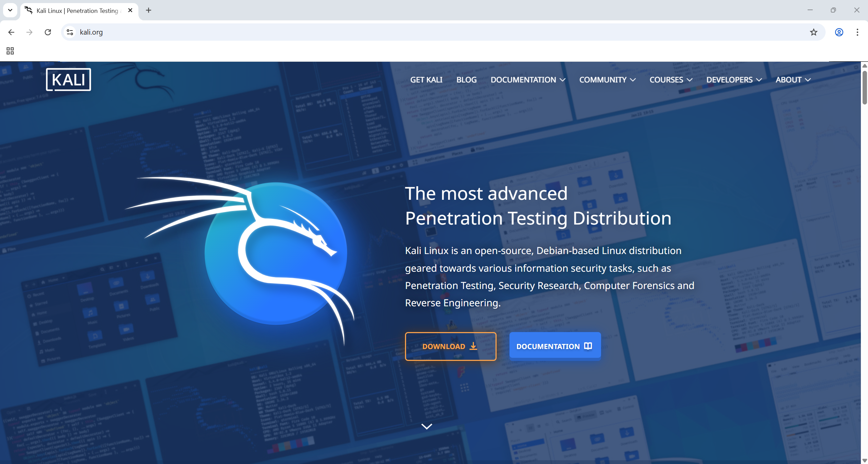Viewport: 868px width, 464px height.
Task: Click the 'The most advanced' heading line
Action: click(x=486, y=194)
